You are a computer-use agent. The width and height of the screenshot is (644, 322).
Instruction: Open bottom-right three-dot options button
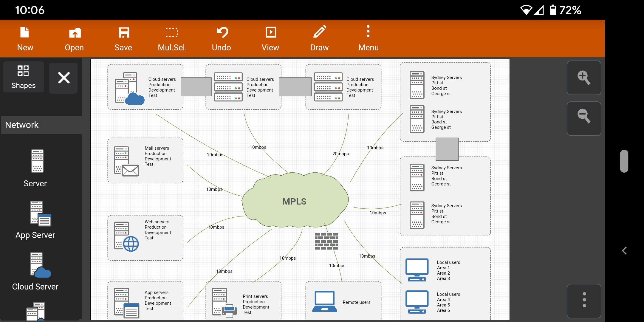[x=584, y=300]
